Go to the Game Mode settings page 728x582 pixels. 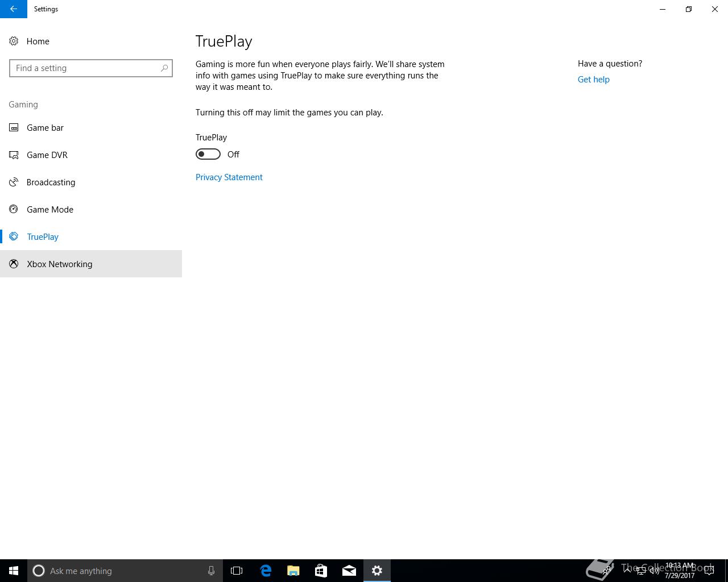[x=91, y=210]
